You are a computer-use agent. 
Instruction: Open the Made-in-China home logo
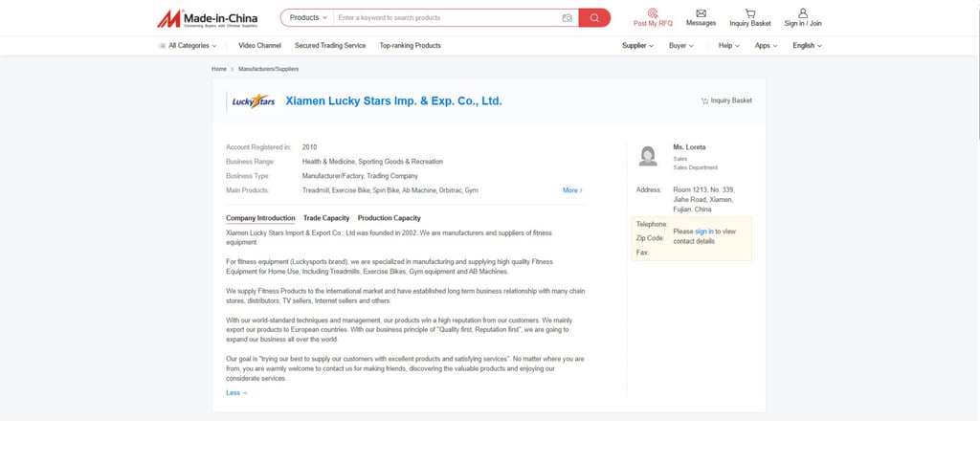pos(207,18)
